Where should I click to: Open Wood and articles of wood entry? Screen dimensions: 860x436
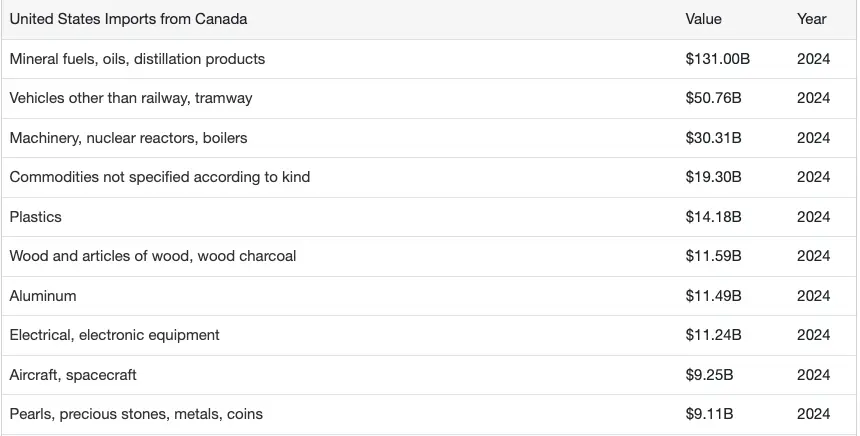pyautogui.click(x=153, y=256)
